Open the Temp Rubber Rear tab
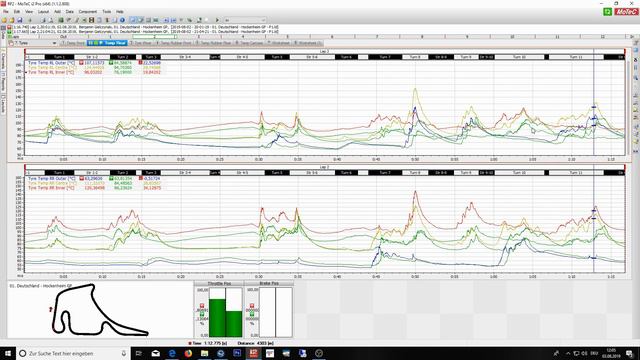 pos(214,43)
